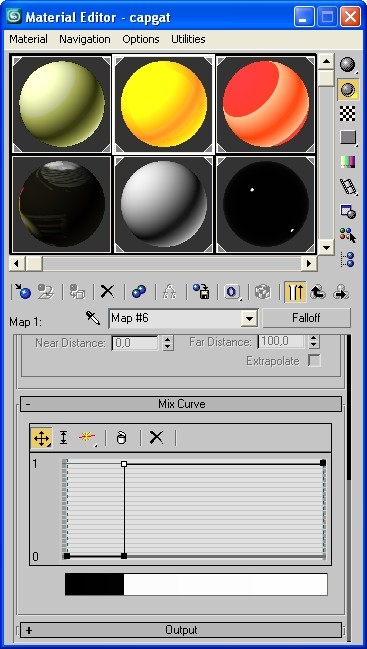Image resolution: width=367 pixels, height=649 pixels.
Task: Click the sample slots scroll right arrow
Action: 309,263
